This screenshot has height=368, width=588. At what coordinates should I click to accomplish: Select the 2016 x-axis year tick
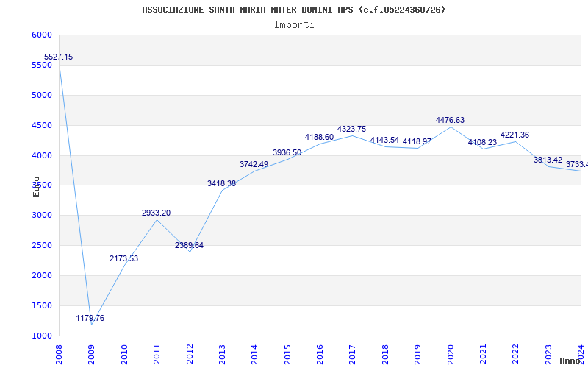tap(320, 355)
